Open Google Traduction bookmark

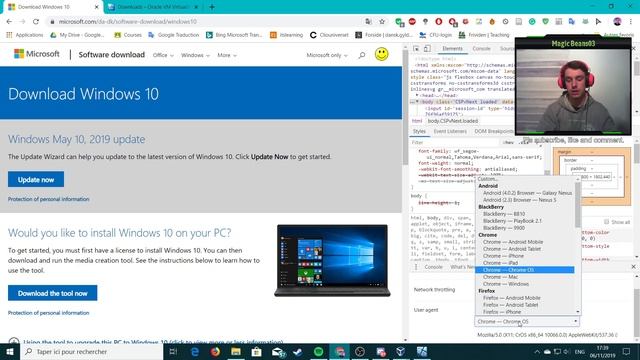coord(174,35)
